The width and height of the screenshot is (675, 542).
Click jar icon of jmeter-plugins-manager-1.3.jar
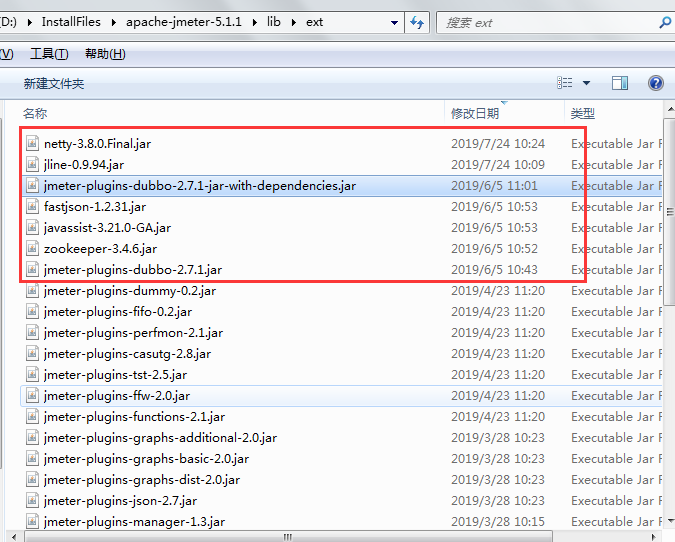click(x=32, y=521)
